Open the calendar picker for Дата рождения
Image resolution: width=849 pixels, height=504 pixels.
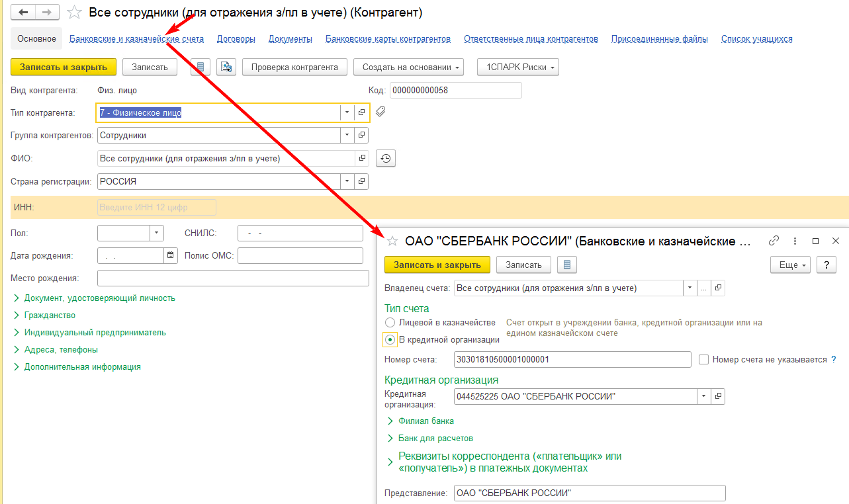(171, 255)
